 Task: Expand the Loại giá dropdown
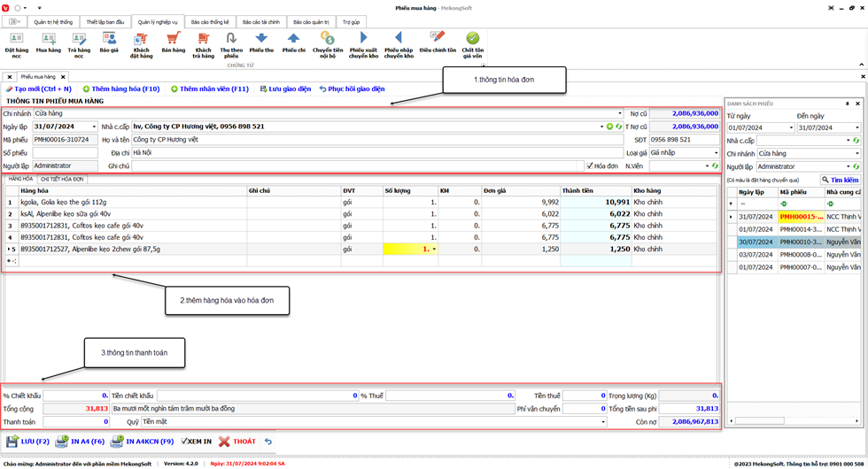point(714,152)
